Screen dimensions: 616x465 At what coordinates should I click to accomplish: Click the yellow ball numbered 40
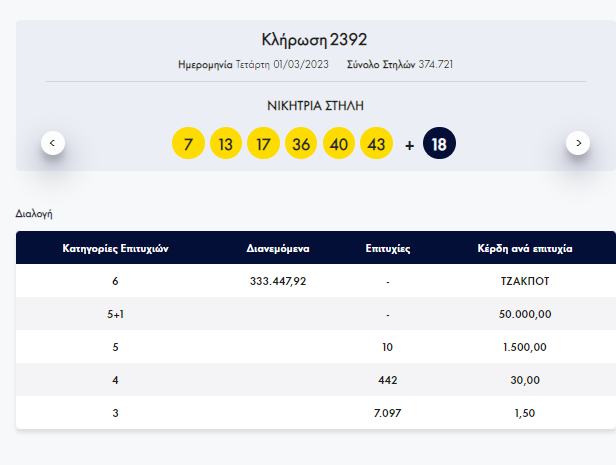click(339, 144)
